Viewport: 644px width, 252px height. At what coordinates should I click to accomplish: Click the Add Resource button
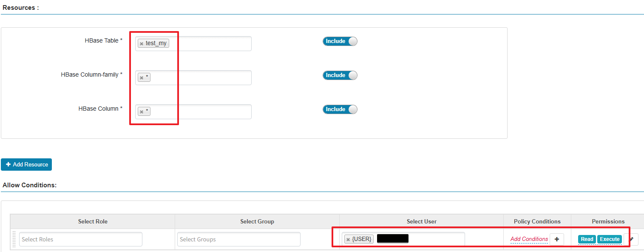26,164
